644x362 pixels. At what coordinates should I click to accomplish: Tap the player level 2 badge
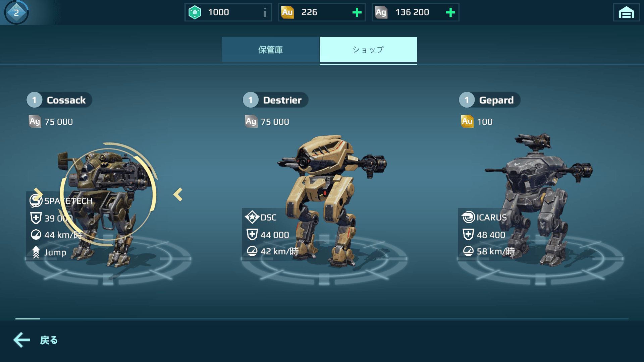[16, 12]
